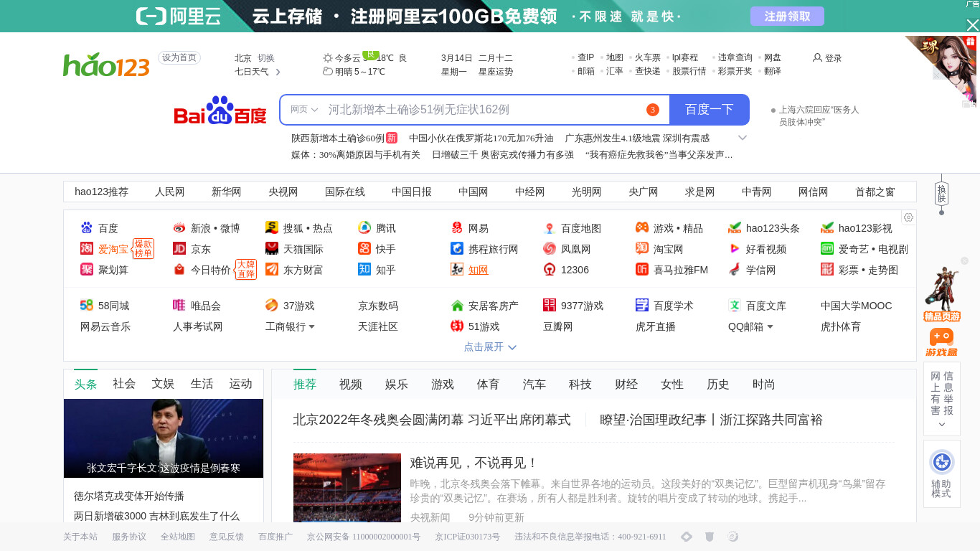Click the 天猫国际 cat icon
This screenshot has width=980, height=551.
(x=272, y=249)
